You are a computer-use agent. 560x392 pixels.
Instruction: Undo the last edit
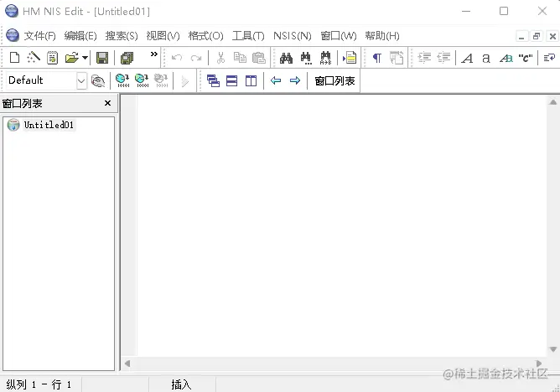click(x=177, y=58)
